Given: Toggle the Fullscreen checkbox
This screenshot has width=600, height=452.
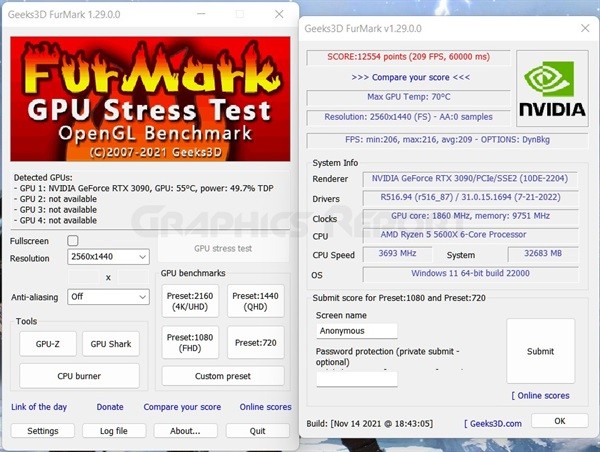Looking at the screenshot, I should point(73,241).
